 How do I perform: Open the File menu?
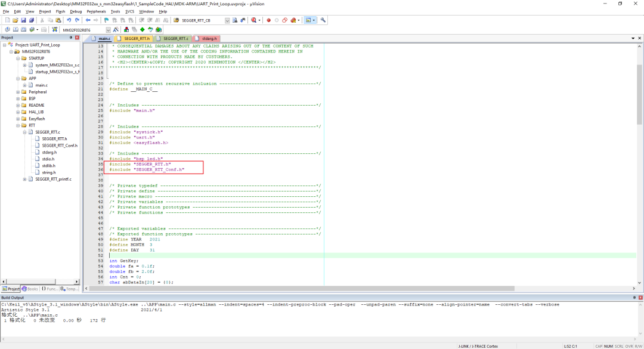click(x=6, y=11)
